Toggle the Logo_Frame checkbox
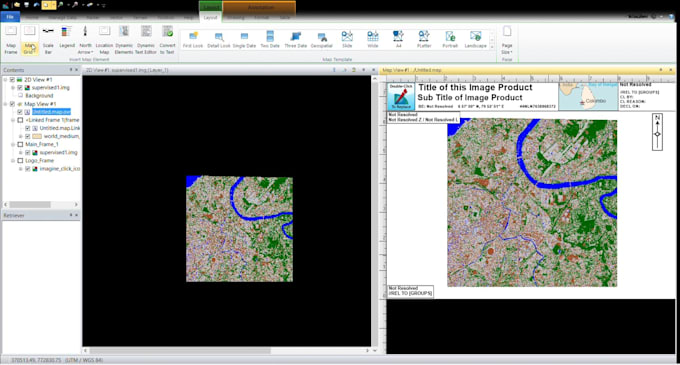 [20, 160]
